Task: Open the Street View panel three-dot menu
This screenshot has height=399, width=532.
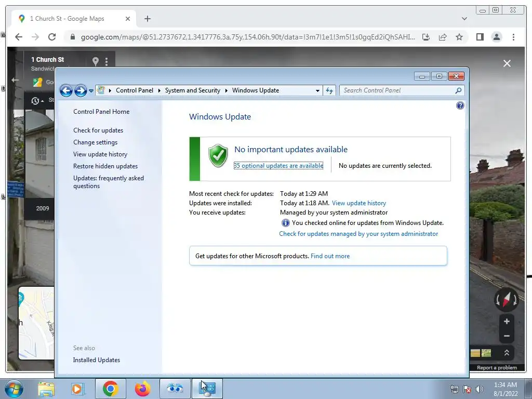Action: pos(107,61)
